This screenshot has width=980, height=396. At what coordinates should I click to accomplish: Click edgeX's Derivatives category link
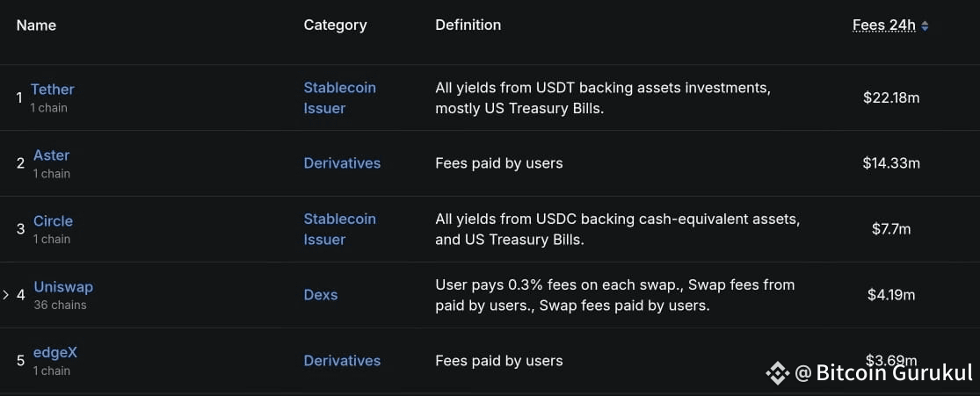(x=342, y=361)
